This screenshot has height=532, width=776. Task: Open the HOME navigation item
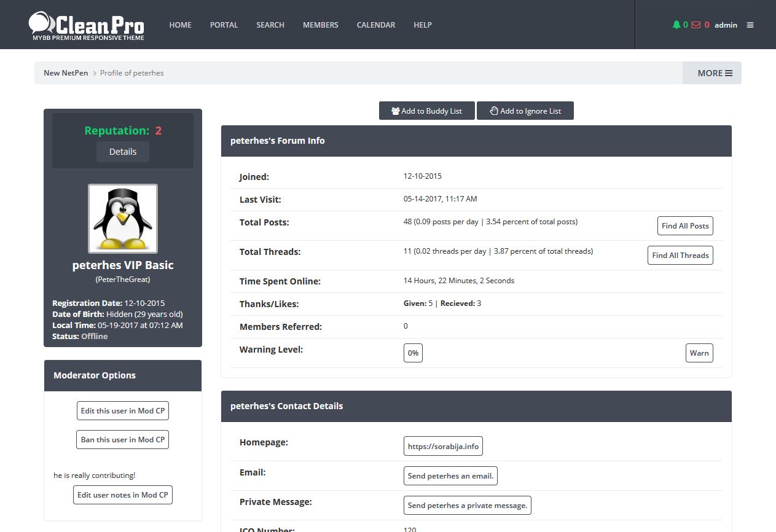point(181,25)
